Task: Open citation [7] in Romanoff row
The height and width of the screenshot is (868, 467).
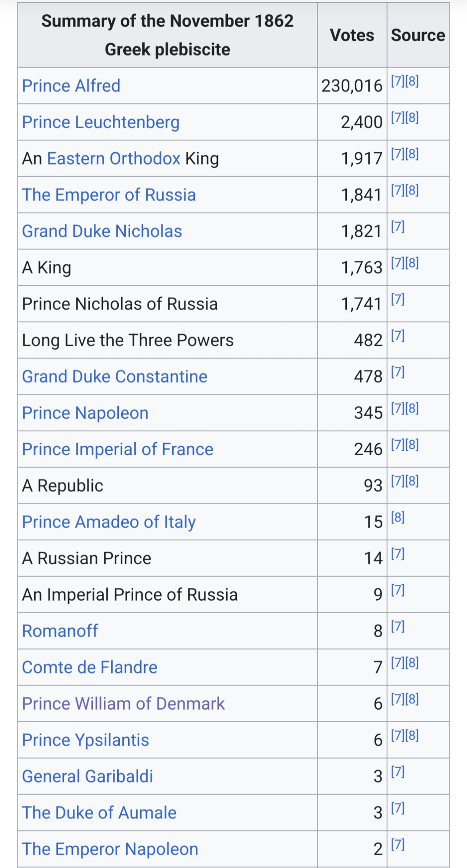Action: [x=398, y=626]
